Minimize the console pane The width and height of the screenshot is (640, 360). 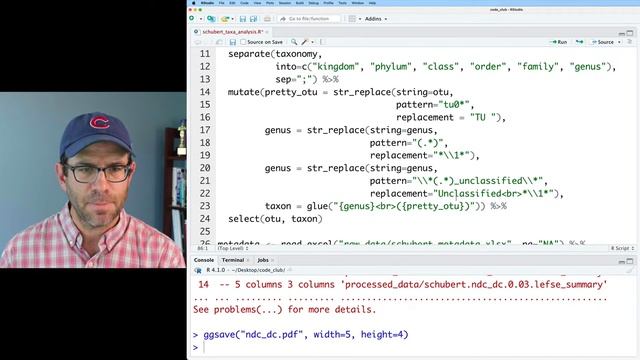622,261
